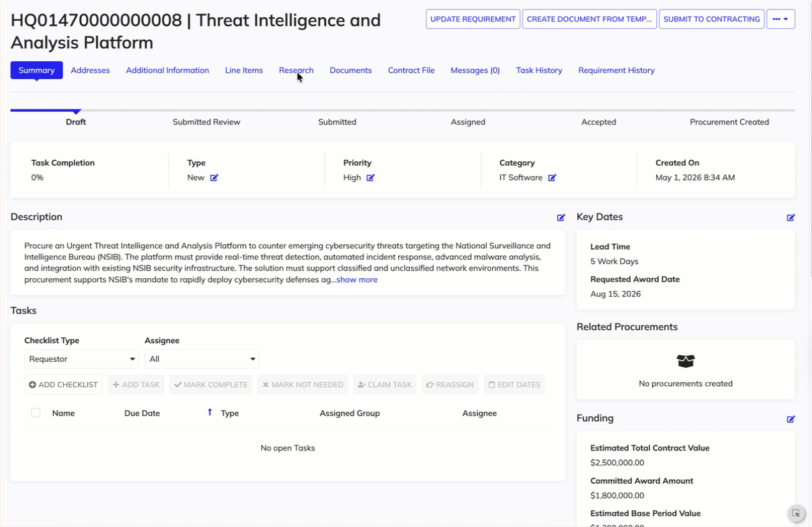Click 'May 1, 2026 8:34 AM' created date
Viewport: 812px width, 527px height.
[x=695, y=177]
